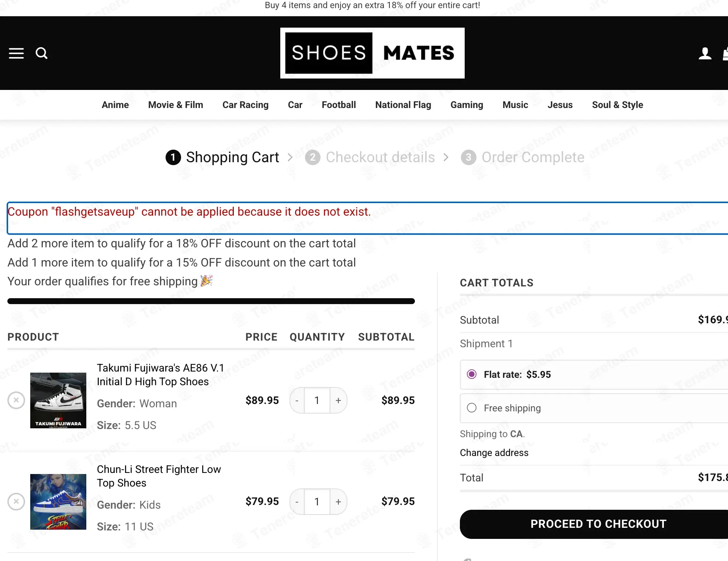Decrease quantity of Chun-Li shoes

click(x=297, y=502)
